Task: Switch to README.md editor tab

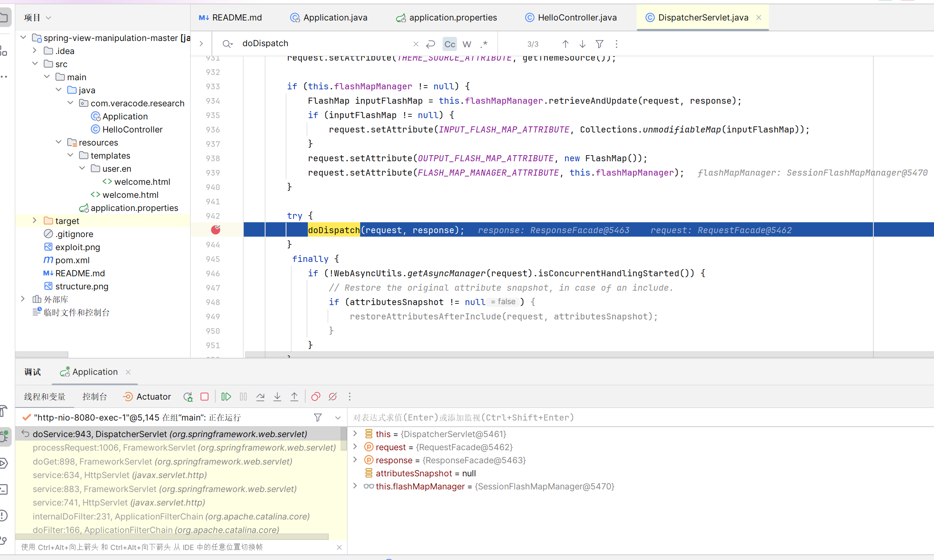Action: pos(230,17)
